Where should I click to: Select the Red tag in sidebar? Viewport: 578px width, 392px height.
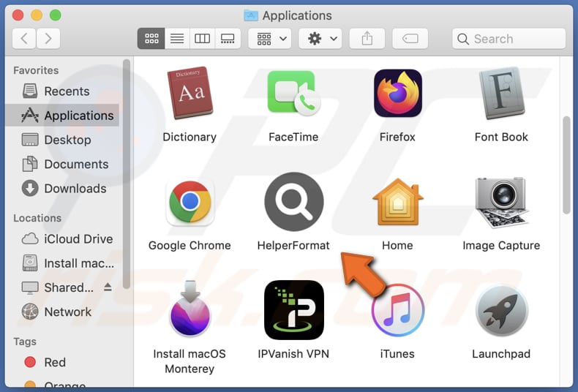62,362
